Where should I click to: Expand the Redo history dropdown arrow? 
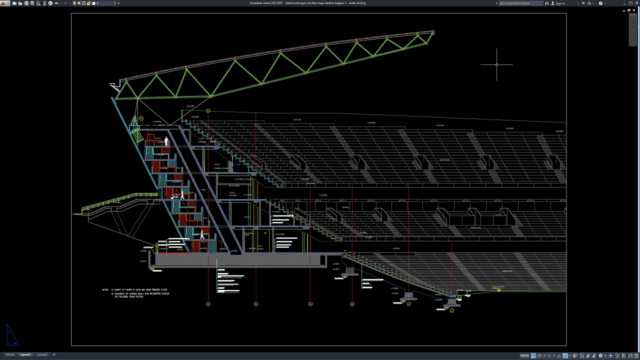69,3
